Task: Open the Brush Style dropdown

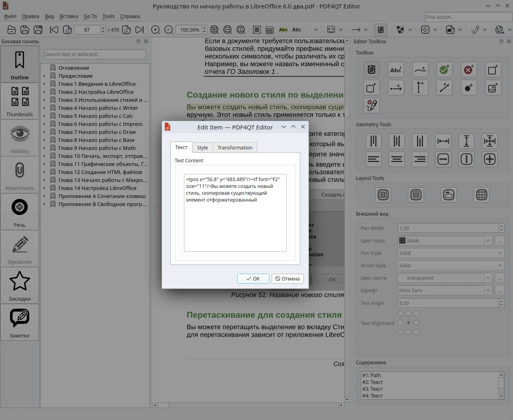Action: coord(451,266)
